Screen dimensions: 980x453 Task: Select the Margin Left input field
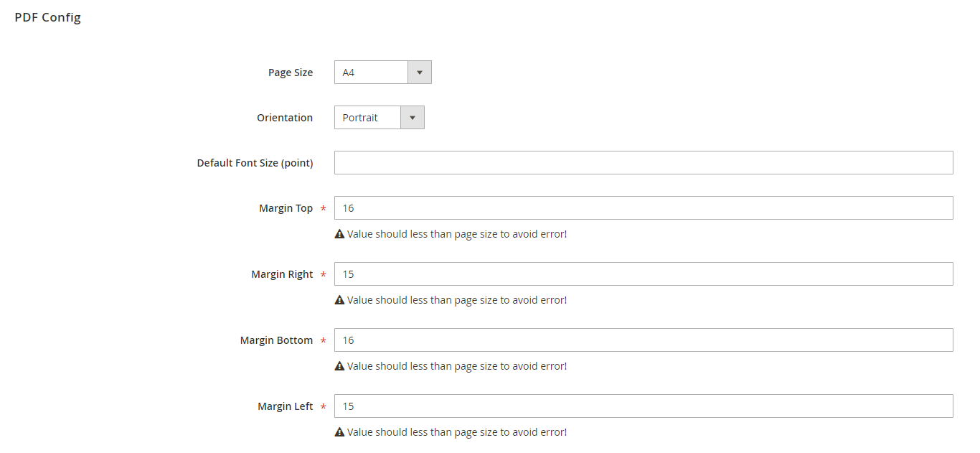click(x=644, y=406)
